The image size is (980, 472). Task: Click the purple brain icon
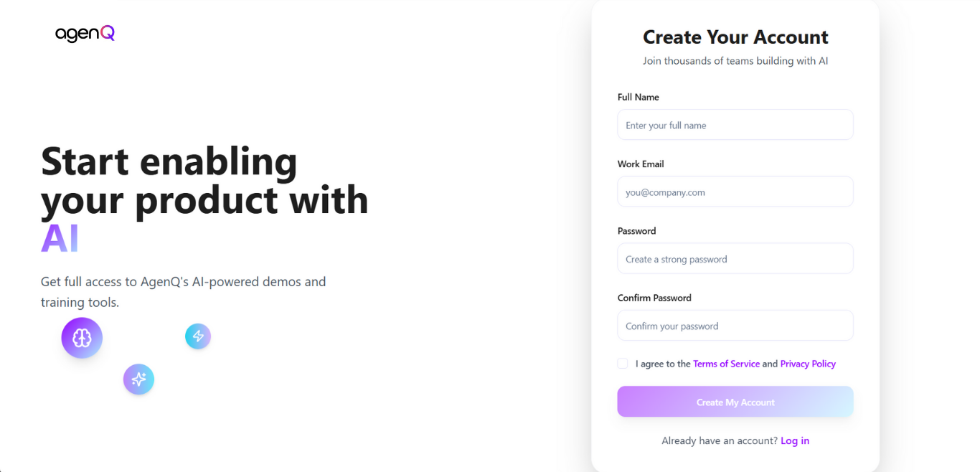tap(82, 338)
